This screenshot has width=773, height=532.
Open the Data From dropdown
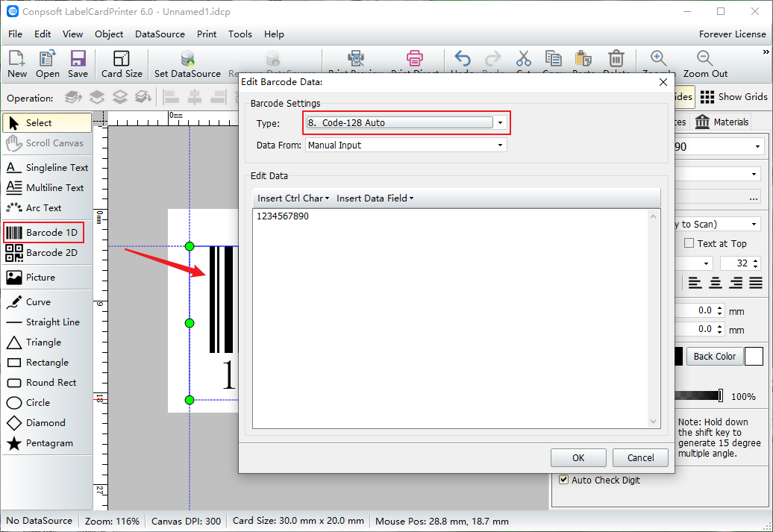(501, 145)
